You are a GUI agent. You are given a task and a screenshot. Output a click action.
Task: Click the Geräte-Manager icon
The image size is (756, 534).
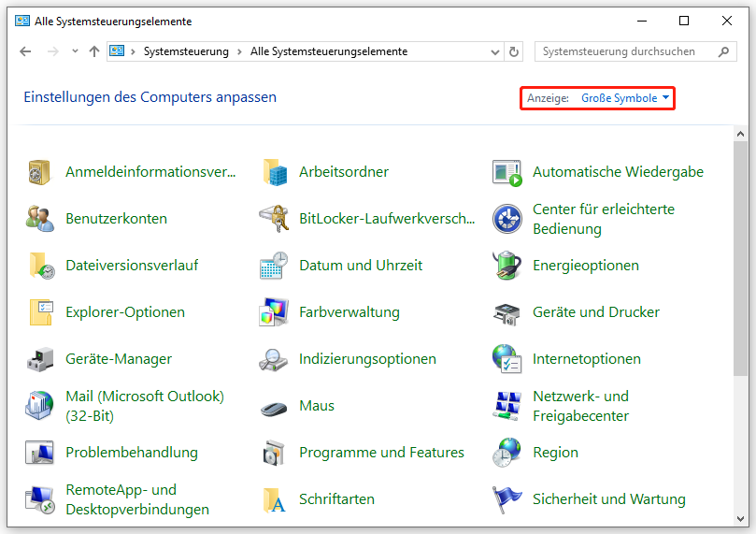pyautogui.click(x=40, y=359)
